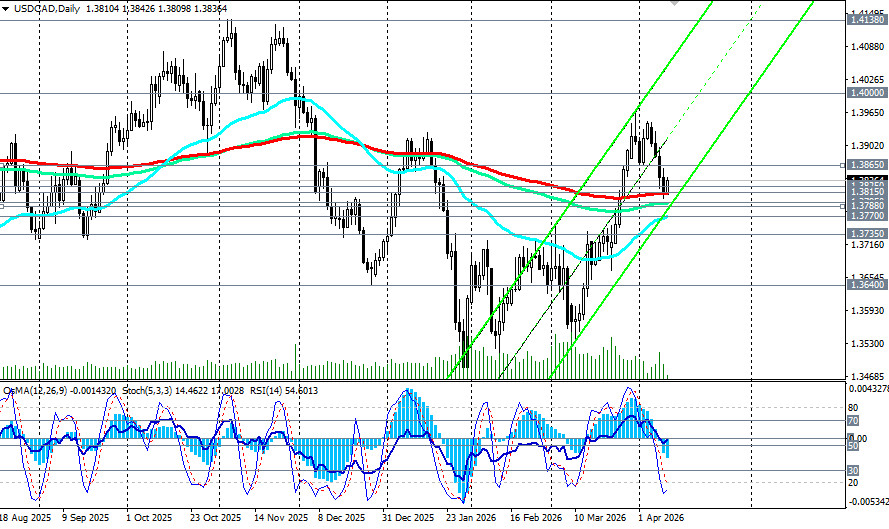Click the 1.37700 level price label
Image resolution: width=889 pixels, height=529 pixels.
click(x=866, y=216)
